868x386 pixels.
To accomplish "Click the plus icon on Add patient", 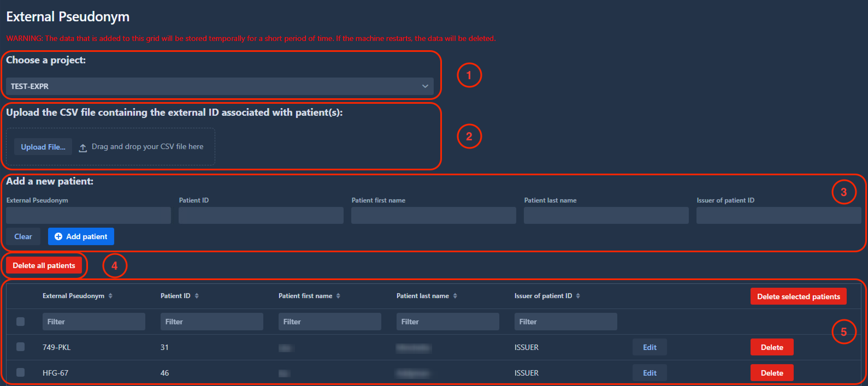I will click(58, 236).
